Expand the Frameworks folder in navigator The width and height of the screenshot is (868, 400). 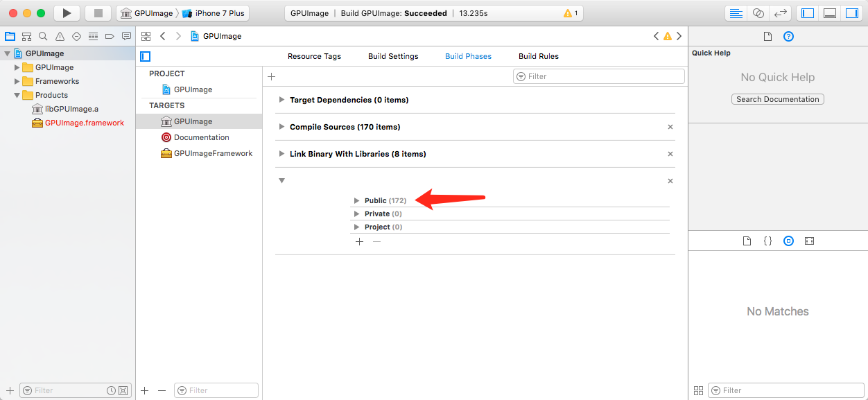[17, 81]
